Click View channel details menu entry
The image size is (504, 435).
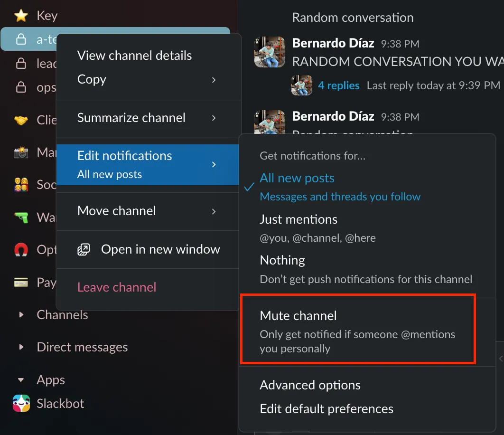[135, 56]
